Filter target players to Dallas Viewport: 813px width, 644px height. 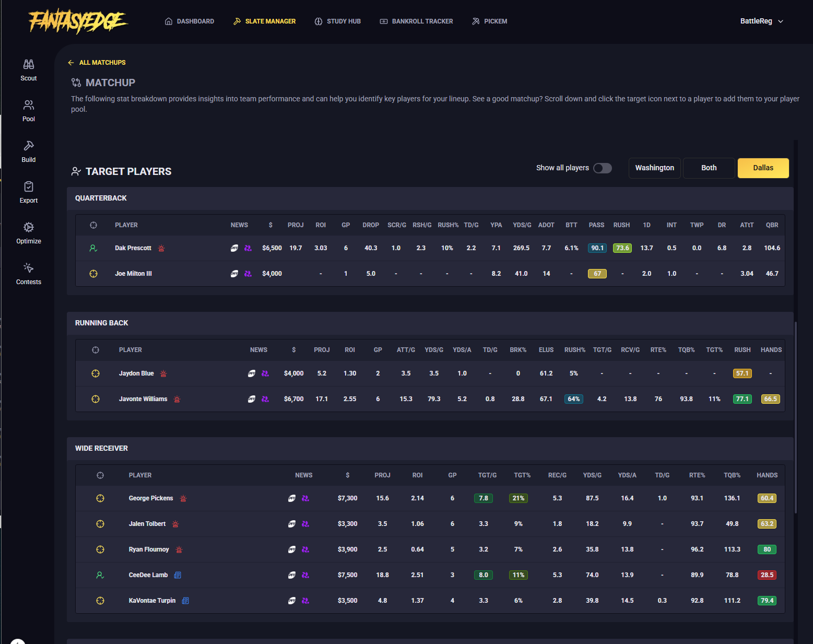(763, 168)
